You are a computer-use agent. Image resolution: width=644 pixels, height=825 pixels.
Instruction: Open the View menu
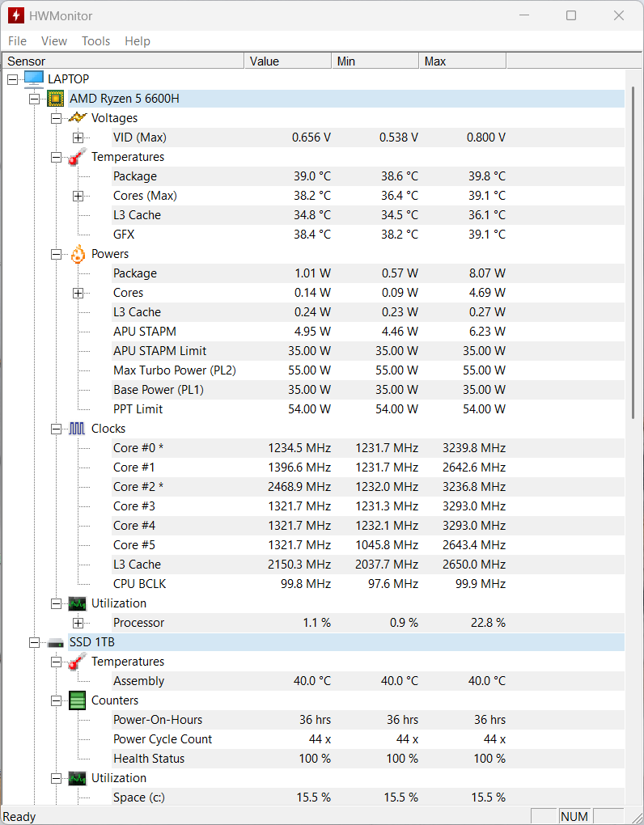coord(54,41)
